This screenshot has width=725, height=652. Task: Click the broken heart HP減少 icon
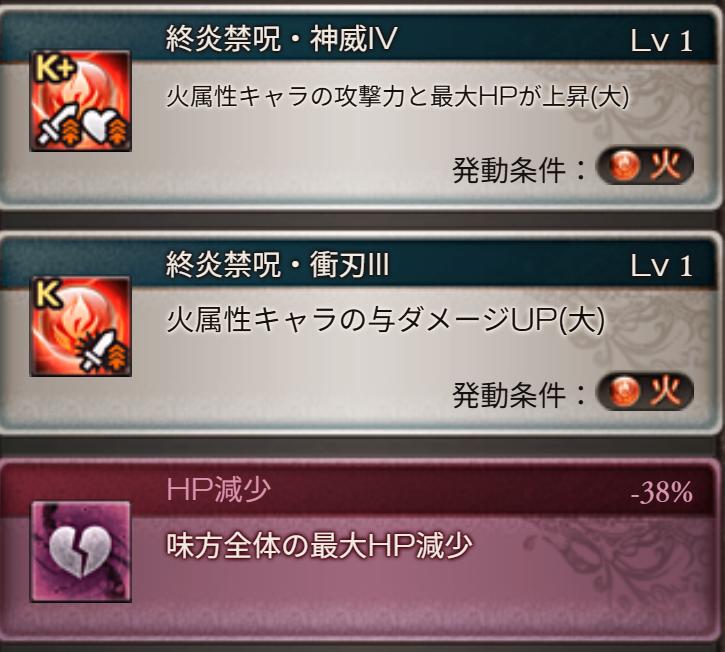(x=80, y=551)
